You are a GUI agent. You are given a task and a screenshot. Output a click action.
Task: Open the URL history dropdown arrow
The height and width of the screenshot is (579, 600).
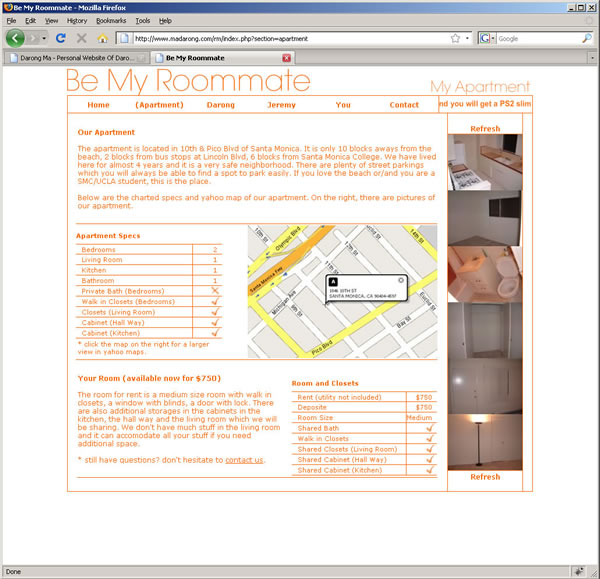[x=467, y=38]
